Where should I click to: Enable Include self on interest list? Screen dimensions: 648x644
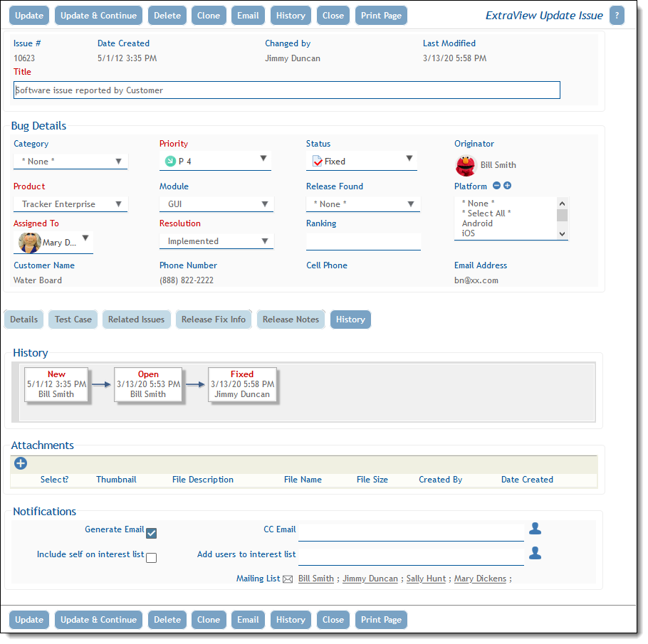151,558
